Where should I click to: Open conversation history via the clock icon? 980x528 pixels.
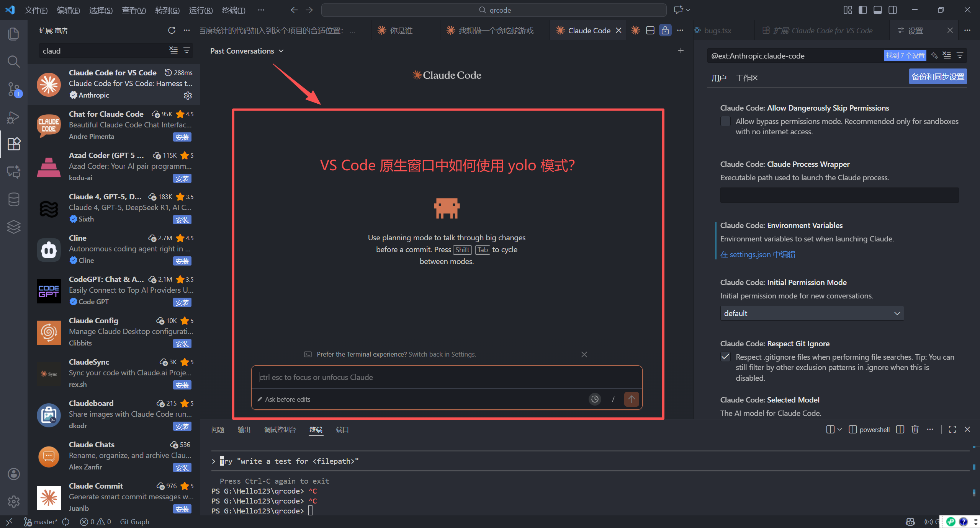click(594, 399)
